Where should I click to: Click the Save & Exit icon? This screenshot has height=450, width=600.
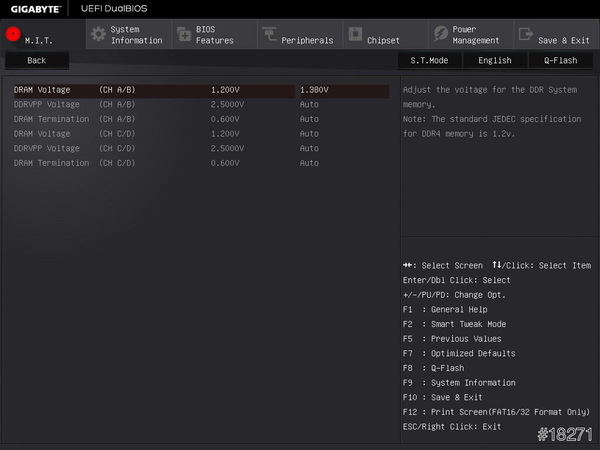[525, 34]
